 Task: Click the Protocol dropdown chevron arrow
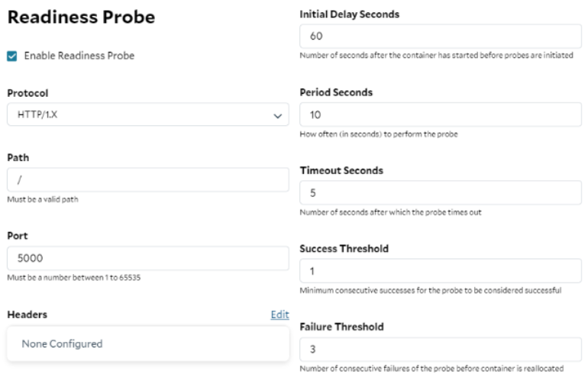click(x=277, y=116)
